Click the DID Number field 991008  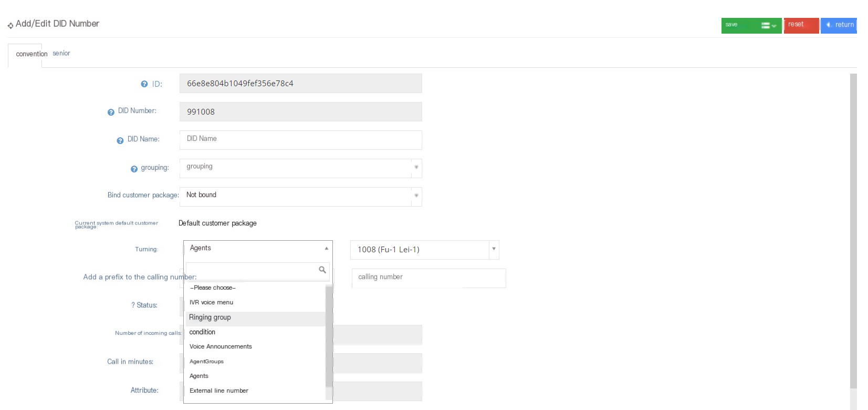click(300, 111)
